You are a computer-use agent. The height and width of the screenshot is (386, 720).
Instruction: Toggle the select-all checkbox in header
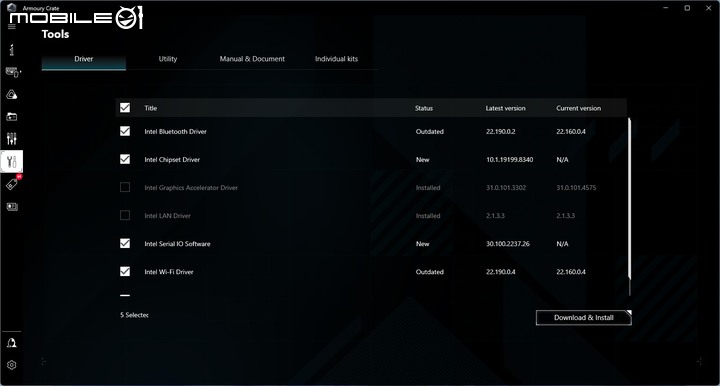pyautogui.click(x=125, y=108)
